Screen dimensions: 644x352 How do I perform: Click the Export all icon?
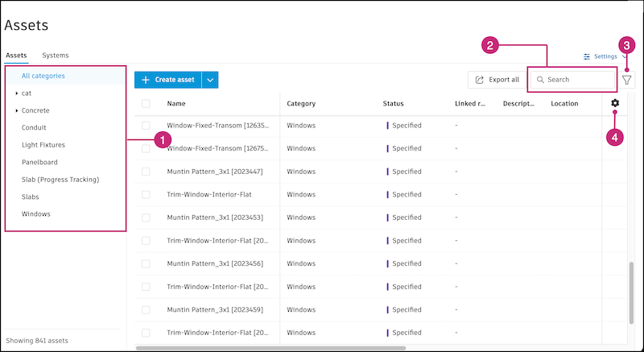click(480, 80)
